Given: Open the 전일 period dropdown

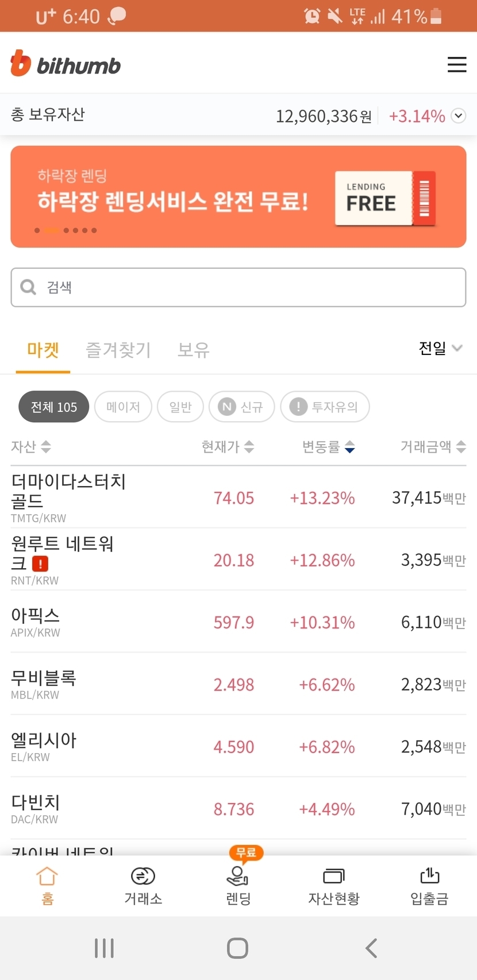Looking at the screenshot, I should tap(440, 348).
